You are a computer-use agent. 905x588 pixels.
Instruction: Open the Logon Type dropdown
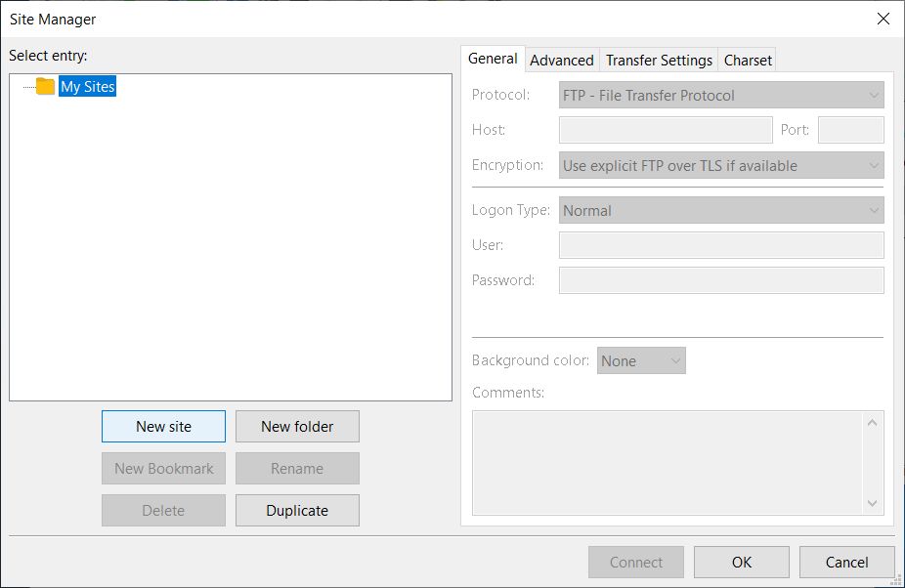pos(721,211)
